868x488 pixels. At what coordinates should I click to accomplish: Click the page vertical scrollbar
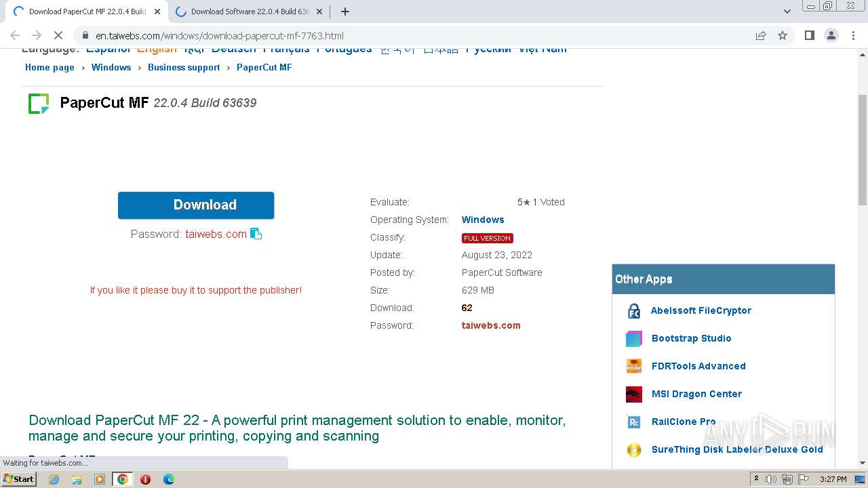(863, 149)
